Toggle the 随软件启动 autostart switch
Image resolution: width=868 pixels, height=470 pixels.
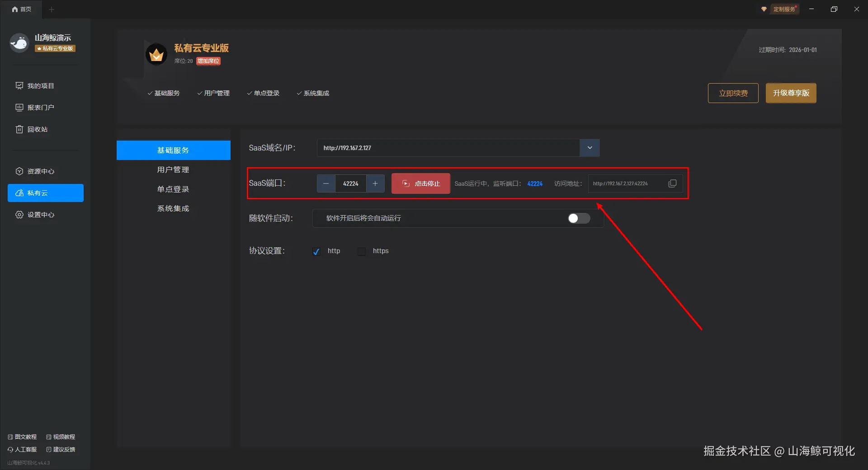click(579, 218)
